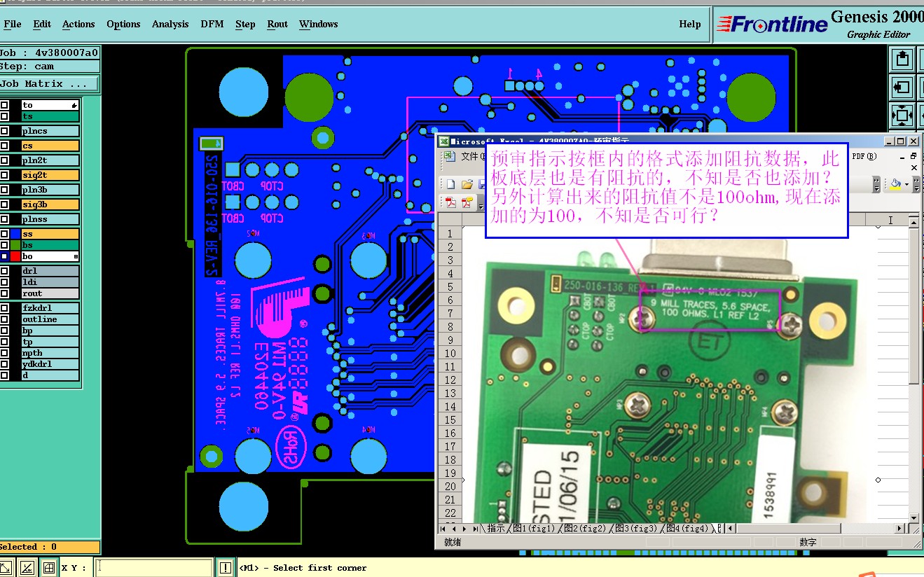This screenshot has width=924, height=577.
Task: Select the 'sig3b' layer row
Action: click(x=50, y=204)
